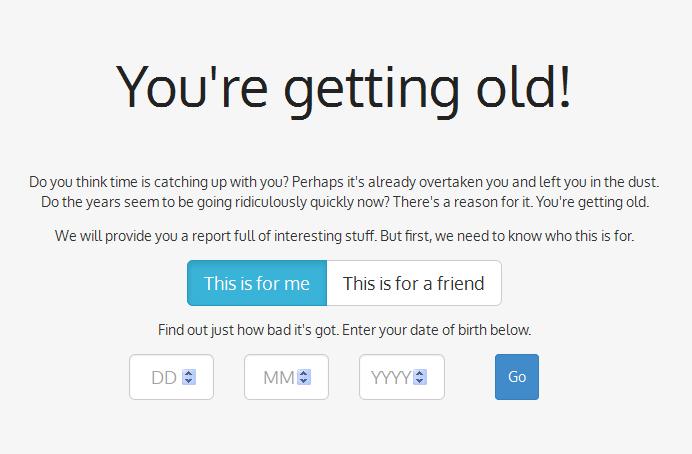Click the "You're getting old!" heading

click(x=345, y=87)
